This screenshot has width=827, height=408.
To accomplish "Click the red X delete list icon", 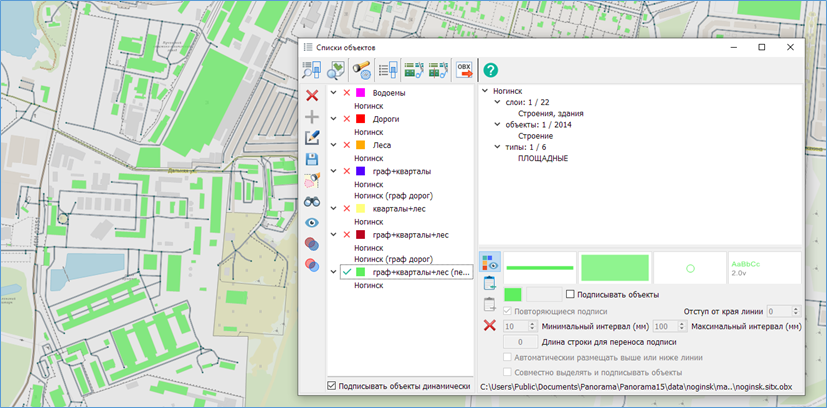I will [x=312, y=96].
